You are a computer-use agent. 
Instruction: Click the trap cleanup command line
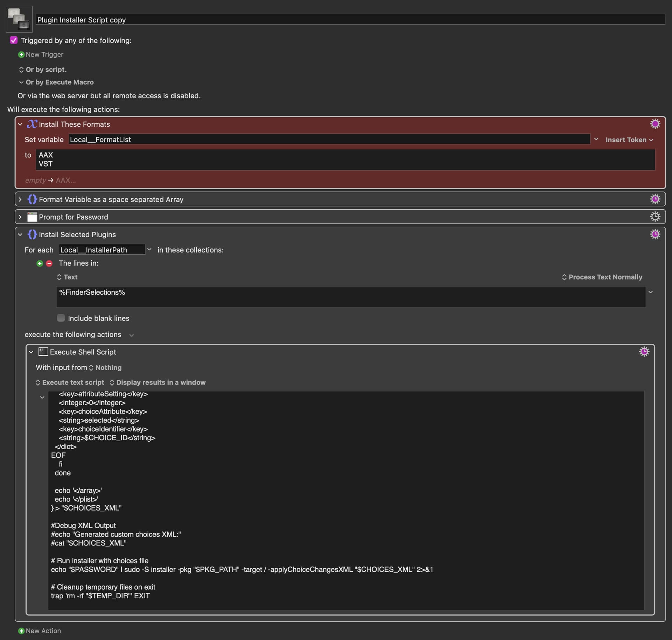pyautogui.click(x=100, y=596)
